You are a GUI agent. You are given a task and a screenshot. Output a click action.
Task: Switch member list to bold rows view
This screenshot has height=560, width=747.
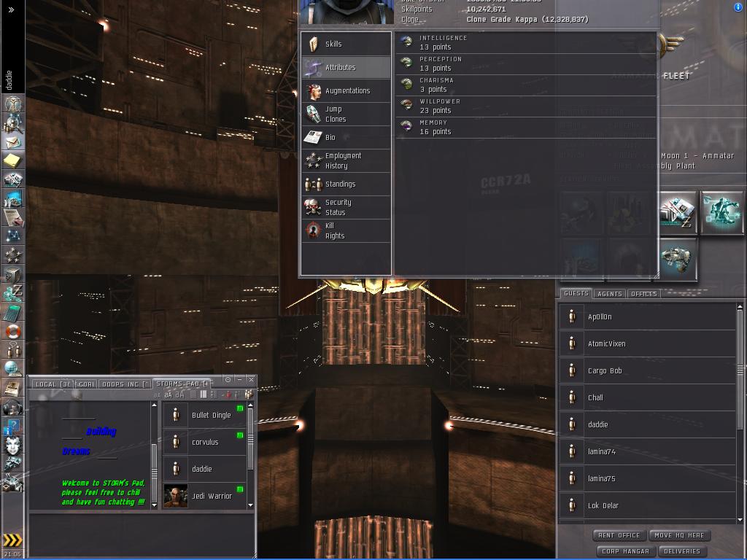(x=204, y=394)
